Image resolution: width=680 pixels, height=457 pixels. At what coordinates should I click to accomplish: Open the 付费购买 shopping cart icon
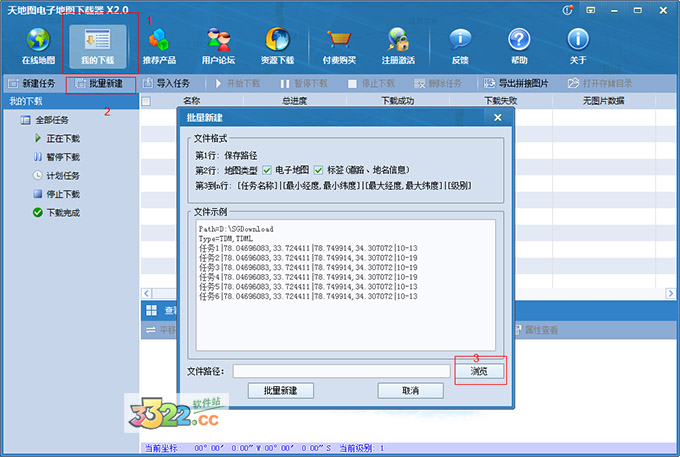click(x=339, y=46)
